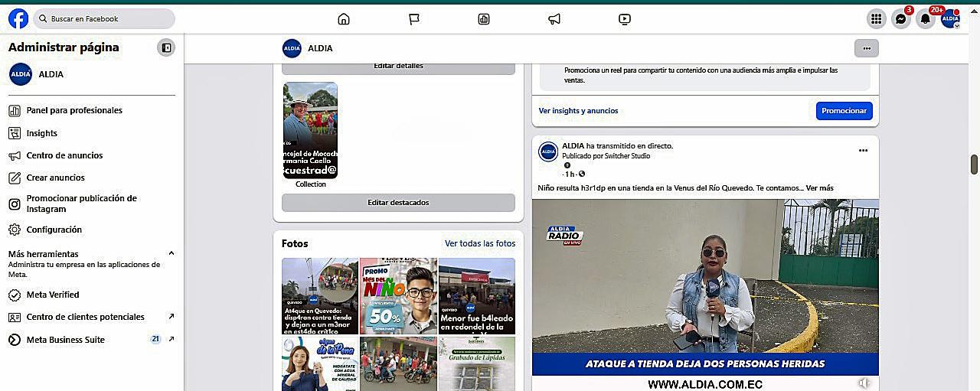Open the Grabado de Lápidas photo
Screen dimensions: 980x391
tap(477, 363)
